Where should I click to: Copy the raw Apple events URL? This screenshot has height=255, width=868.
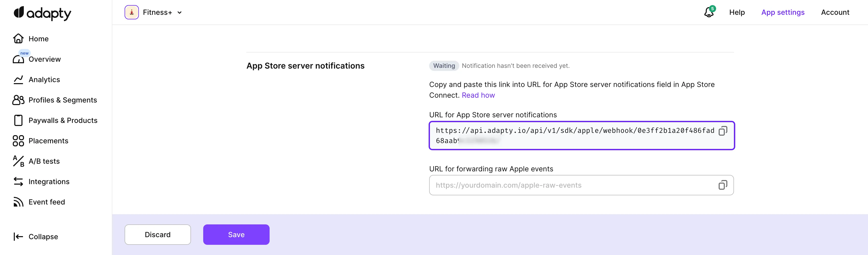[723, 185]
